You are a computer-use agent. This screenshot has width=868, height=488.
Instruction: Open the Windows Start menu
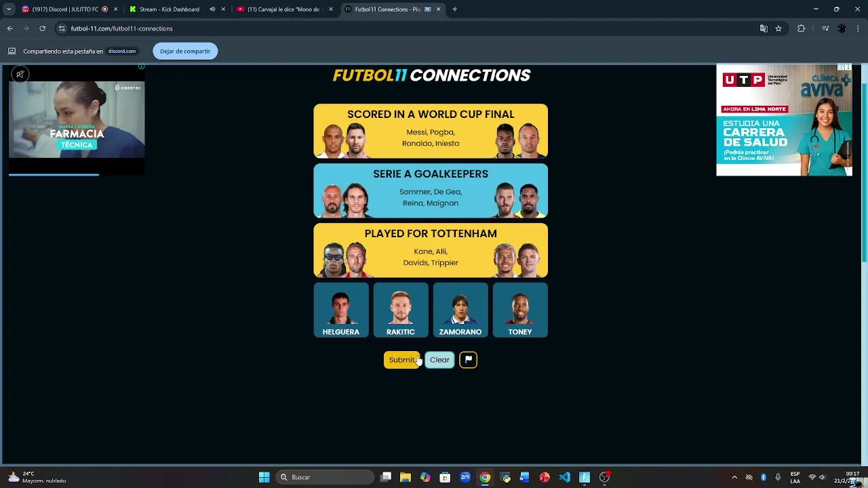pos(264,477)
